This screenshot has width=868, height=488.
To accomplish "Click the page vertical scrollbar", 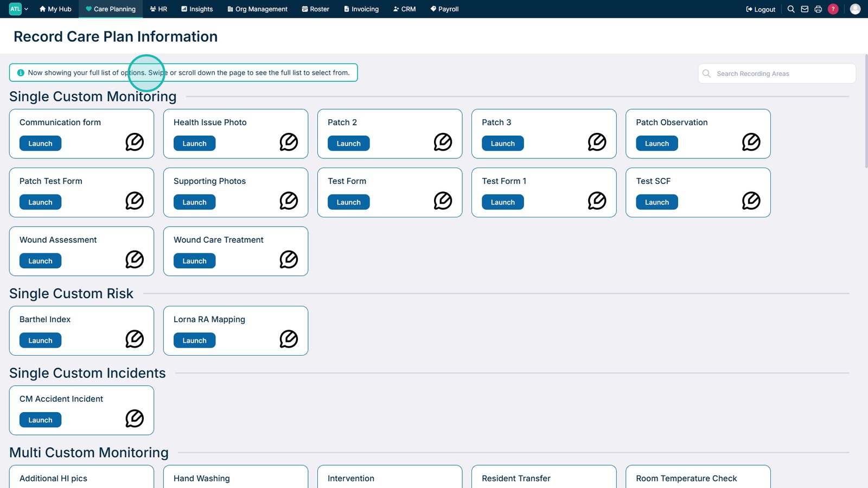I will pos(865,111).
